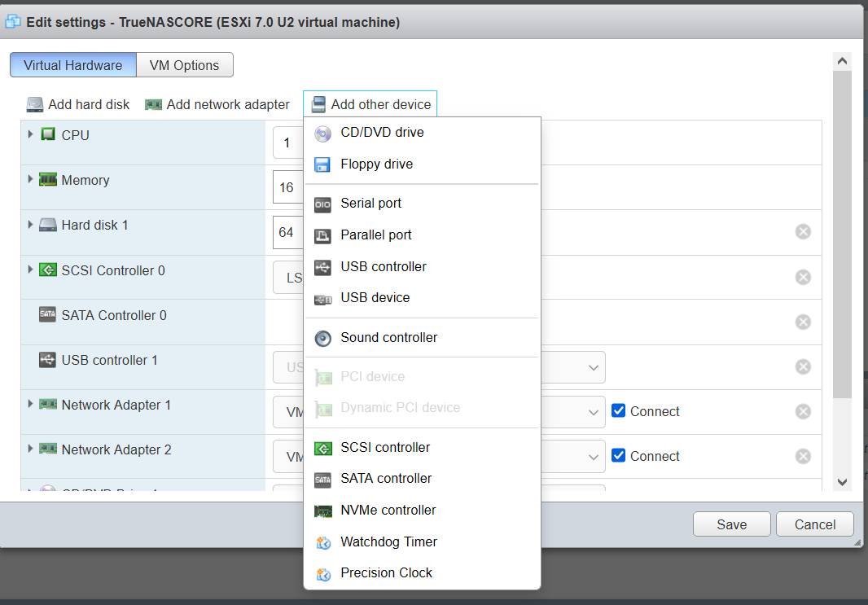
Task: Expand the Network Adapter 2 row
Action: [30, 449]
